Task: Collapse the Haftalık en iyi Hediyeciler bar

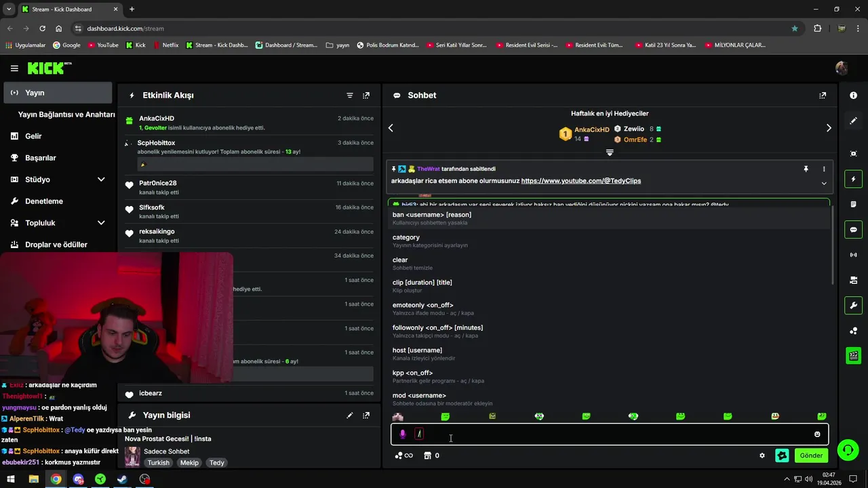Action: coord(610,152)
